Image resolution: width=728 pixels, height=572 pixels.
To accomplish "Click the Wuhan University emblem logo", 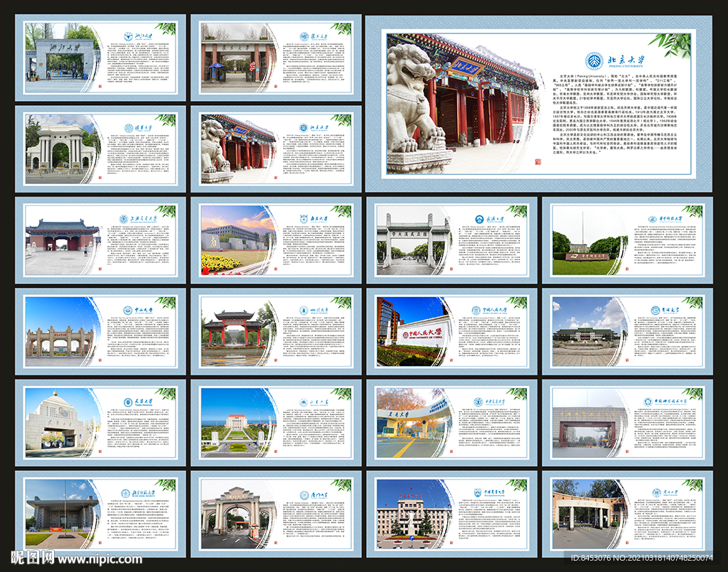I will coord(479,219).
